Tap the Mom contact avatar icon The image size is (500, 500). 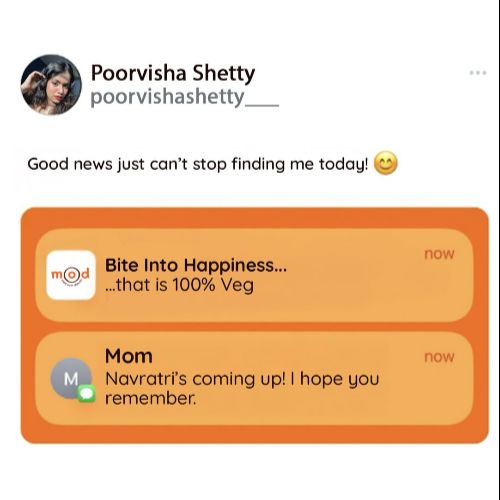pos(71,378)
